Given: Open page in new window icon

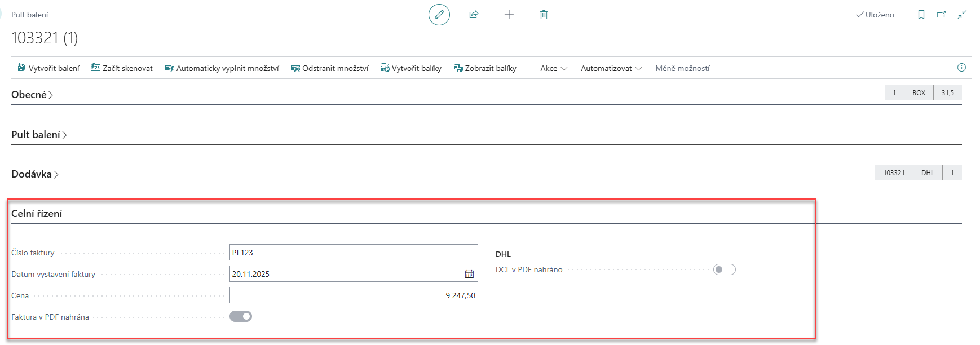Looking at the screenshot, I should point(941,15).
